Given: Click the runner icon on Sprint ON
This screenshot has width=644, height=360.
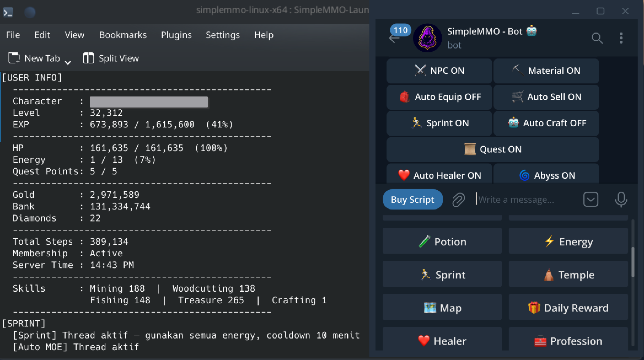Looking at the screenshot, I should (417, 123).
